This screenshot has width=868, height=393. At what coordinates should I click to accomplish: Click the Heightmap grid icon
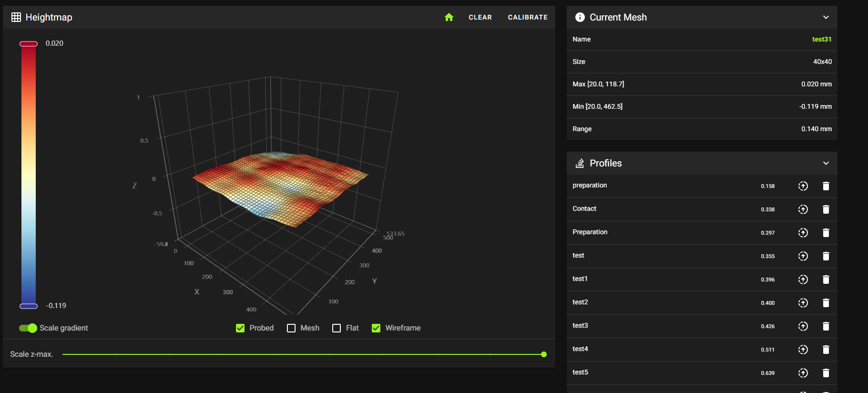pyautogui.click(x=16, y=17)
